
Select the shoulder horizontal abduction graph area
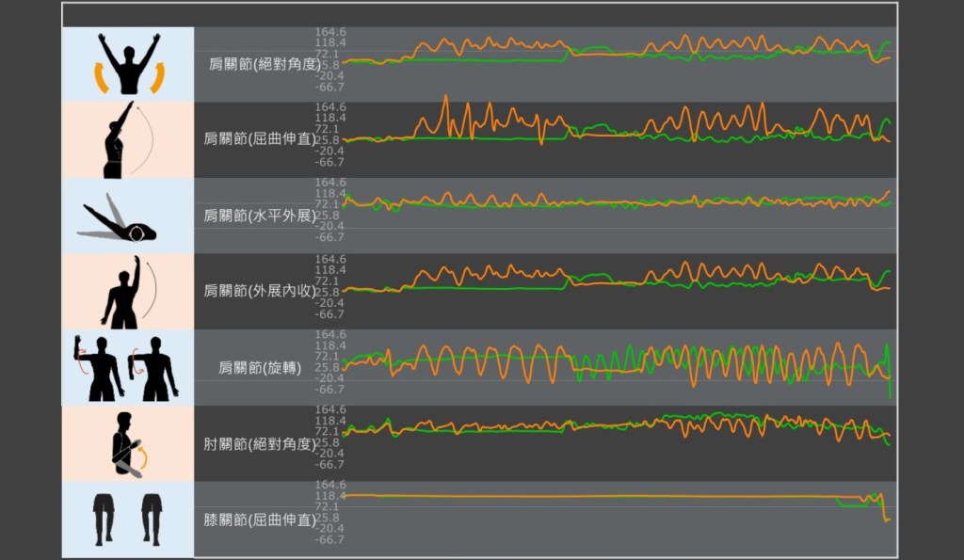pos(617,202)
